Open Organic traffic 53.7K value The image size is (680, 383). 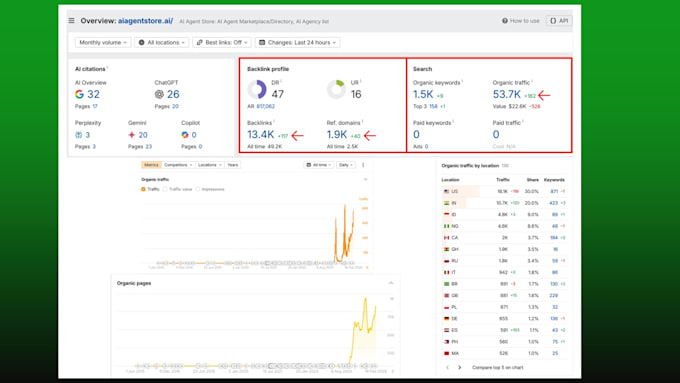tap(507, 94)
